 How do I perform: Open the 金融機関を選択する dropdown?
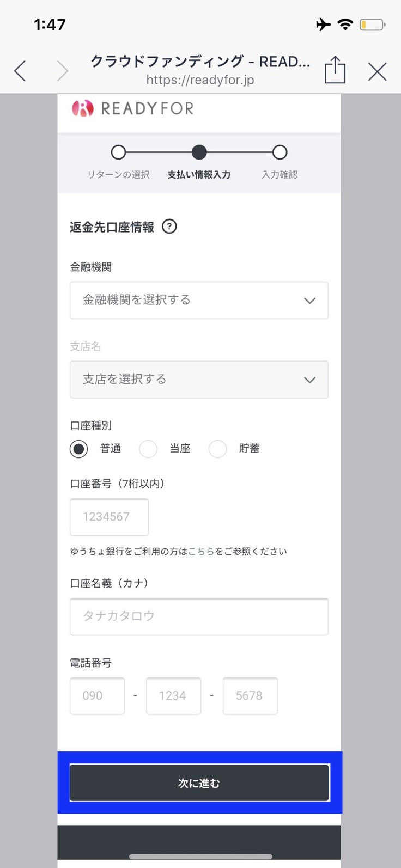(x=199, y=300)
